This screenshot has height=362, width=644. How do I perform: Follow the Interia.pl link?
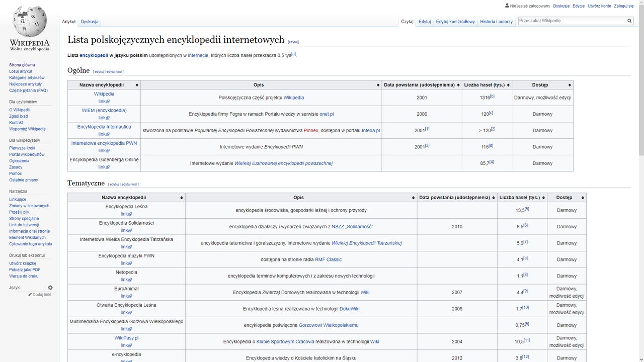coord(371,131)
